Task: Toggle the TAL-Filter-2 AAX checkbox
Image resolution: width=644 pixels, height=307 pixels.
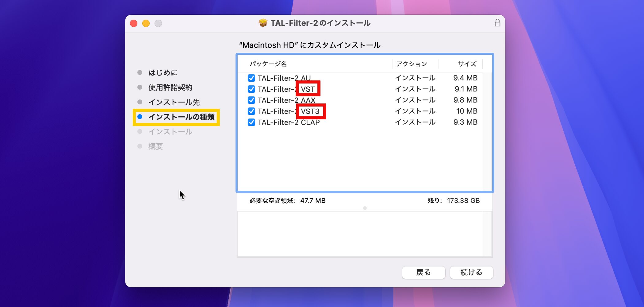Action: point(251,100)
